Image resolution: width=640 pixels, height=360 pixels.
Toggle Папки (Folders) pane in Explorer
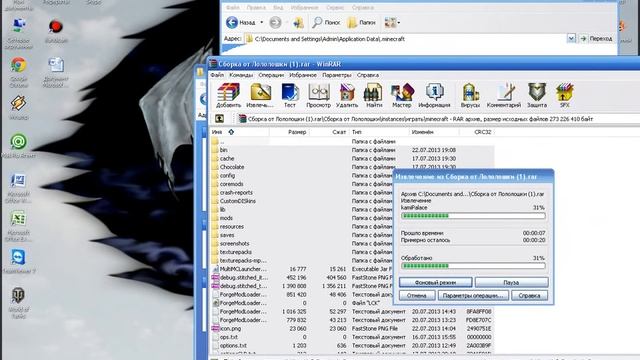[x=361, y=22]
